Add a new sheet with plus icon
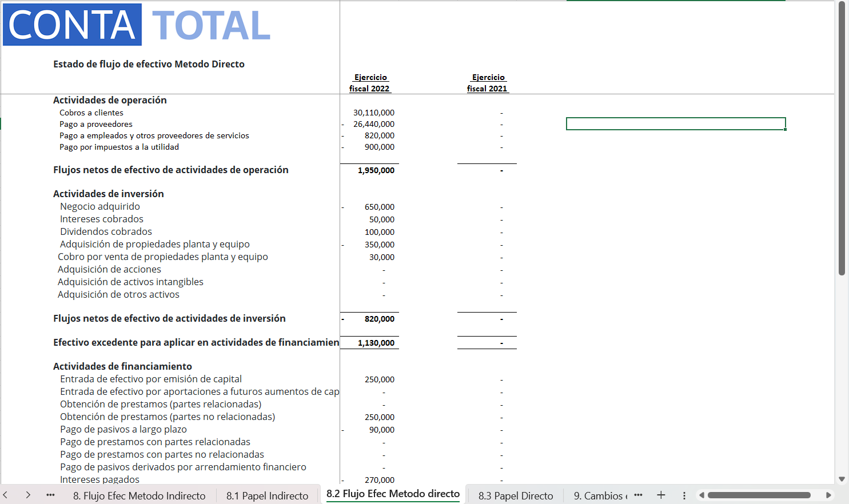 (x=661, y=495)
